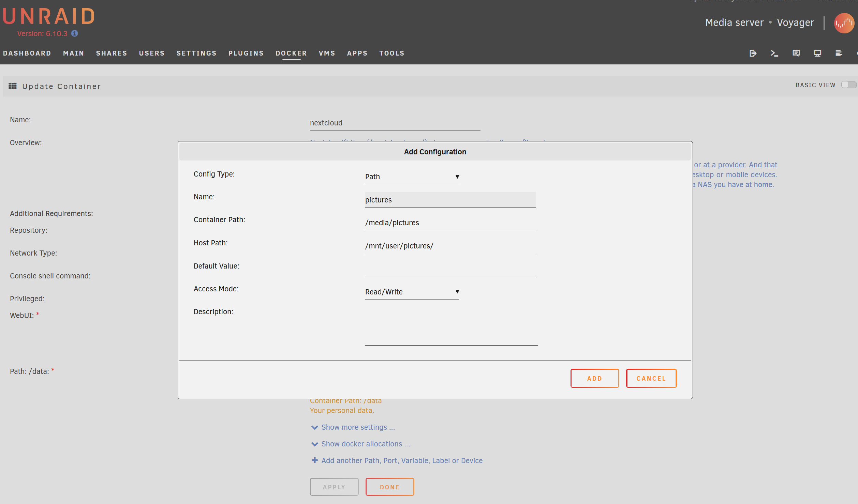
Task: Click the Add button in the dialog
Action: tap(595, 378)
